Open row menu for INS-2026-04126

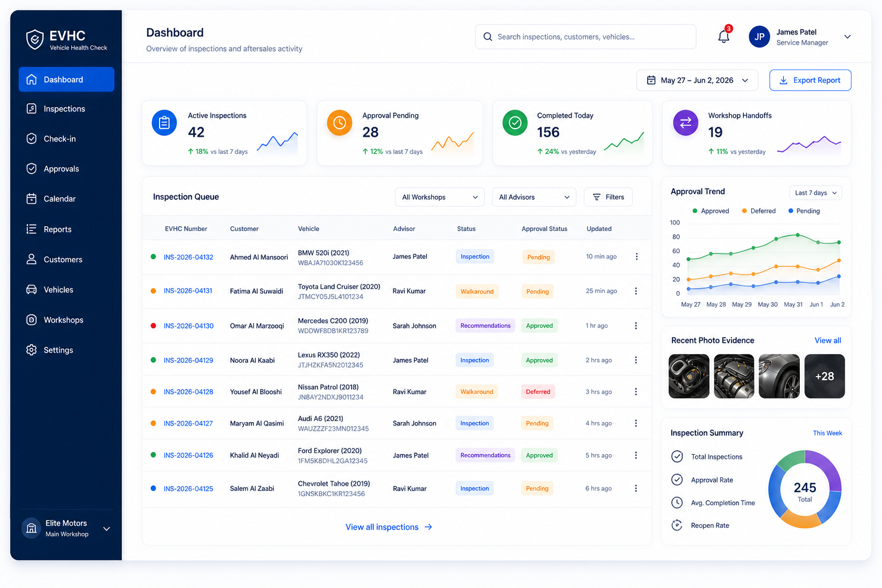point(636,455)
